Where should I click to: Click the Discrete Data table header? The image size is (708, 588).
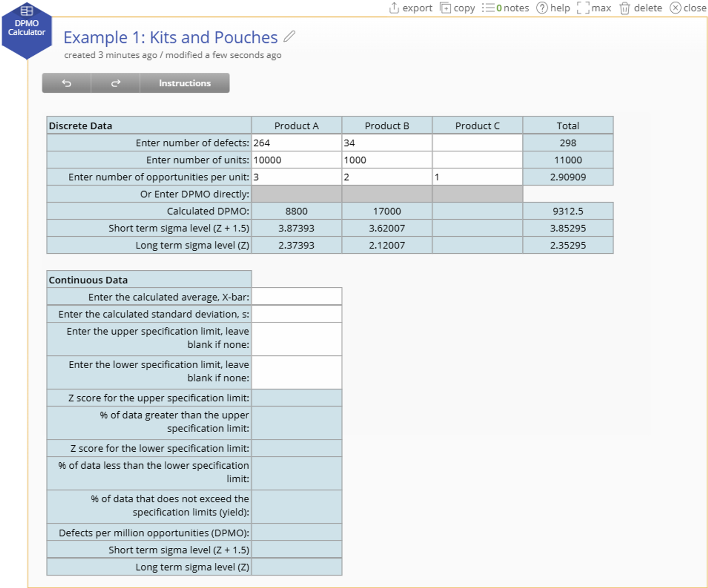coord(149,126)
